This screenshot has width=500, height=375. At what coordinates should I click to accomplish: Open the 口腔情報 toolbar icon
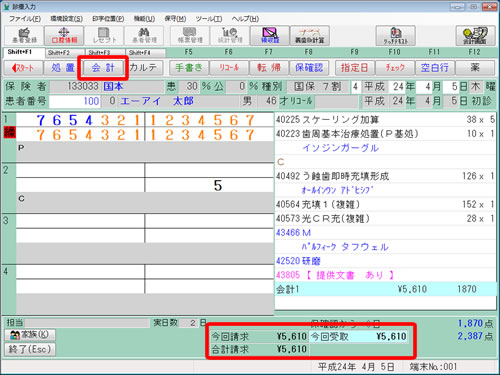click(64, 35)
